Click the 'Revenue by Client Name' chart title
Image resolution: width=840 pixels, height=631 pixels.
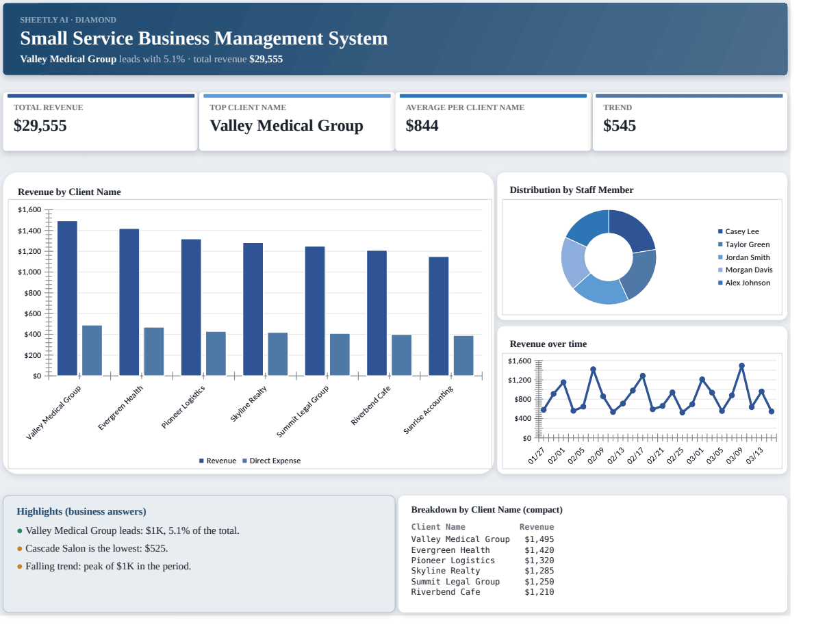point(69,192)
